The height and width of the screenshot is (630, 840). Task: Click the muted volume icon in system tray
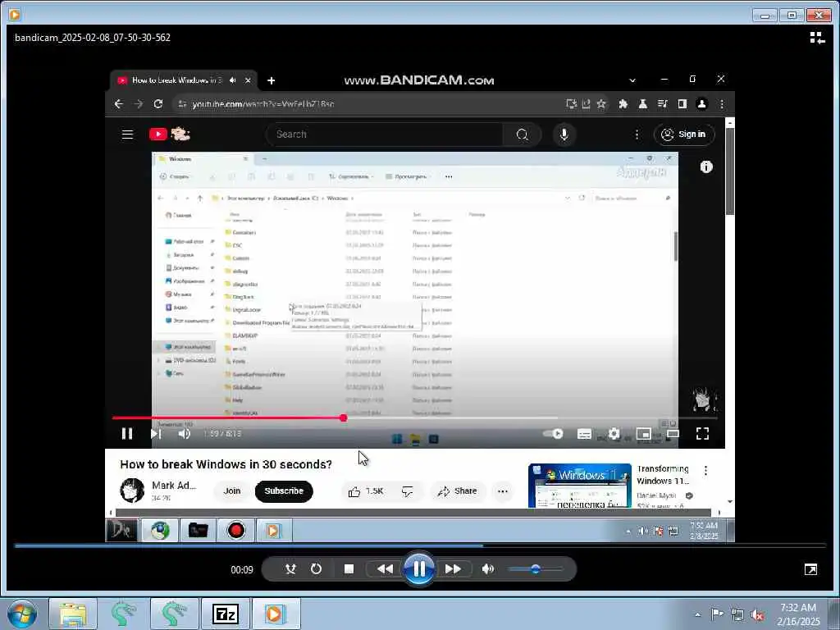pyautogui.click(x=757, y=615)
